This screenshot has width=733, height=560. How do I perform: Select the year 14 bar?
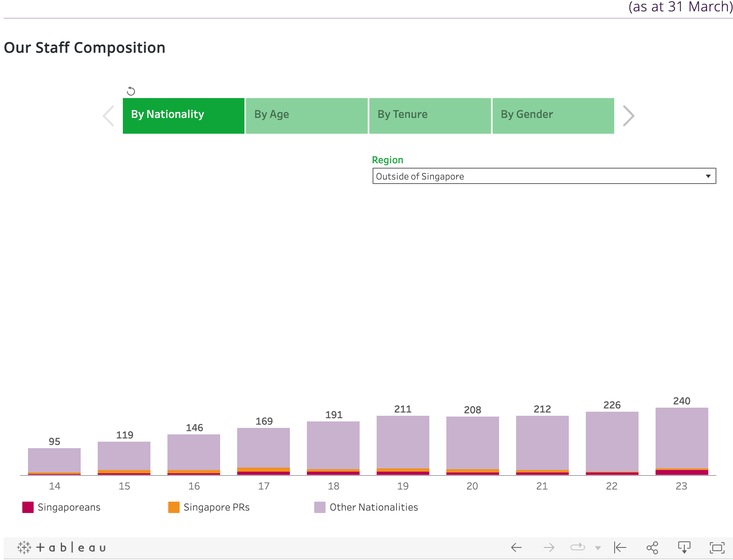tap(54, 462)
